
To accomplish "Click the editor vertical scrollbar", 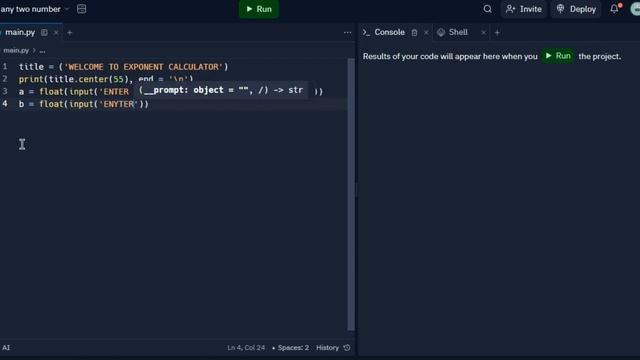I will pos(351,194).
